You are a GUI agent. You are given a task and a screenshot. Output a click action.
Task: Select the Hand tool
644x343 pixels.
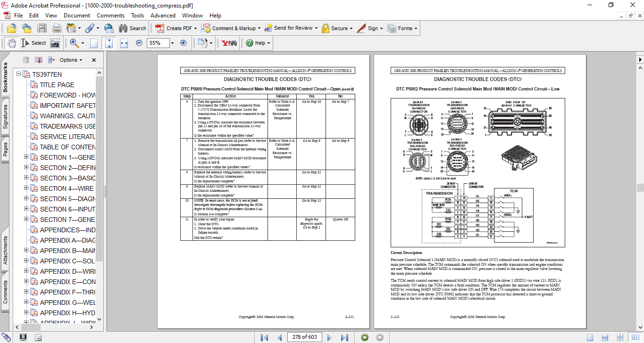click(11, 43)
